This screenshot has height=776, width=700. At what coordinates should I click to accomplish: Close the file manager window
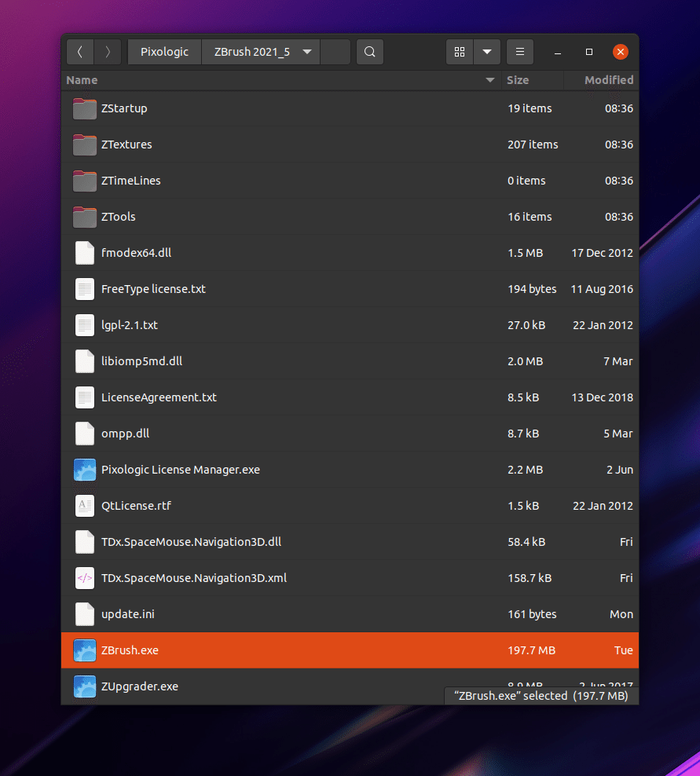[621, 52]
